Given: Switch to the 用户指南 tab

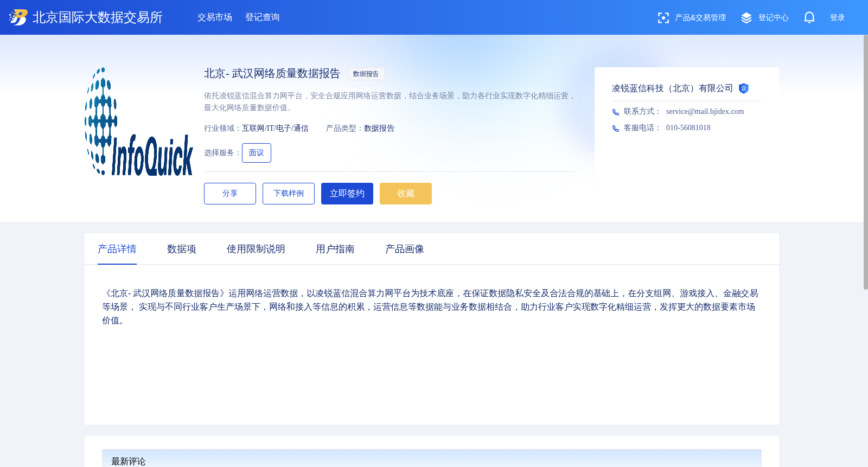Looking at the screenshot, I should [x=335, y=249].
